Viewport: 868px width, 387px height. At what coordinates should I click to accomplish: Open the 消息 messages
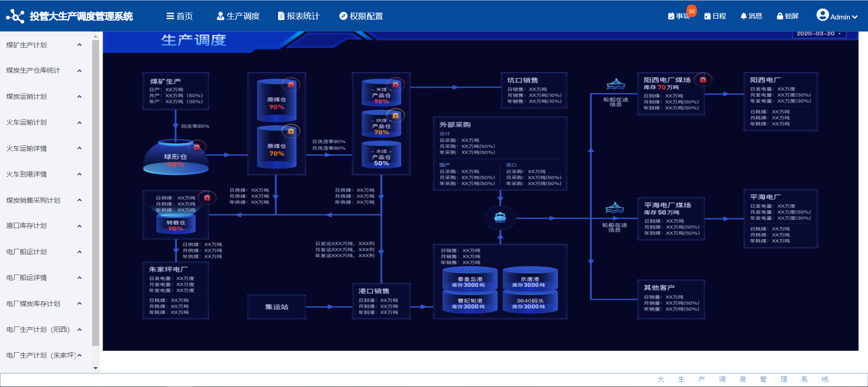coord(751,16)
